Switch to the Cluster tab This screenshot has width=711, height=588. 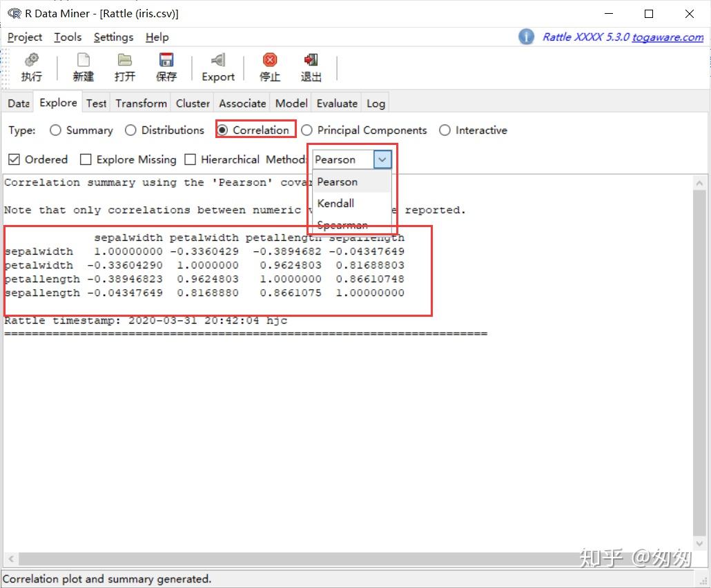(x=193, y=104)
